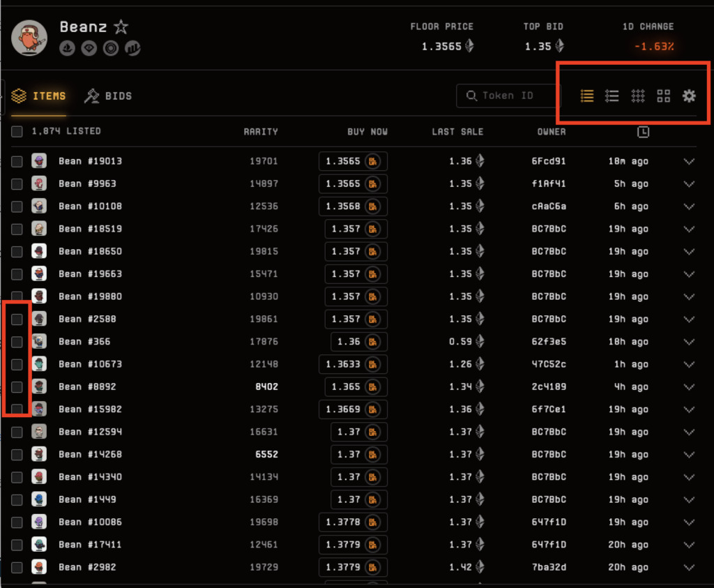Click the 1D CHANGE value -1.63%
Screen dimensions: 714x588
[x=654, y=47]
